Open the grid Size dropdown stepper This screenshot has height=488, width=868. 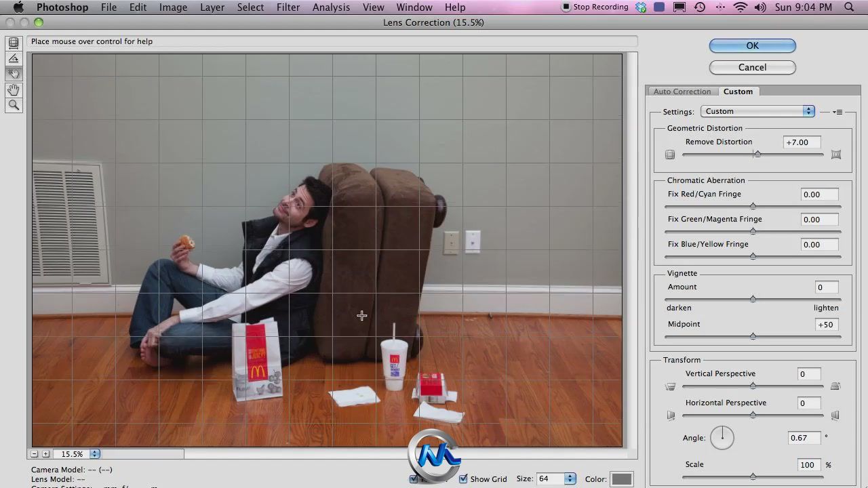pos(570,479)
